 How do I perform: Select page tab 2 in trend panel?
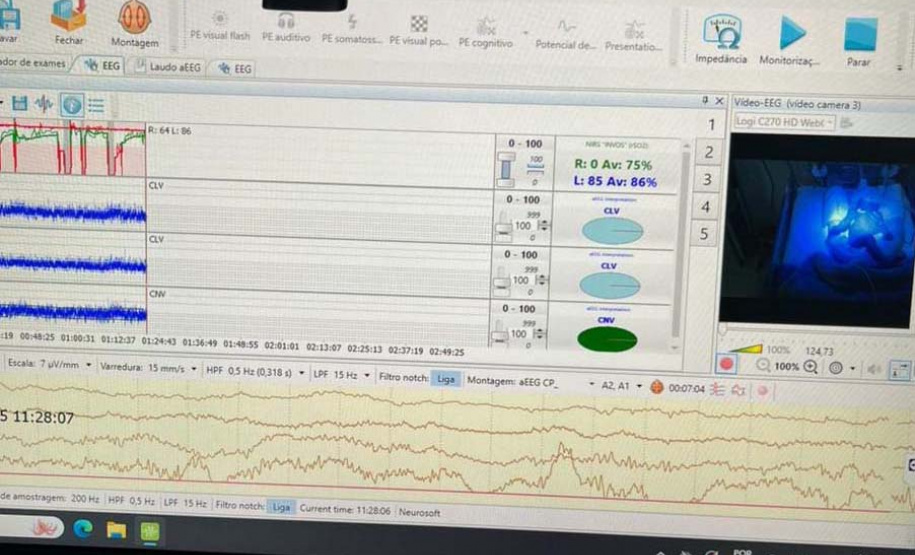coord(708,152)
